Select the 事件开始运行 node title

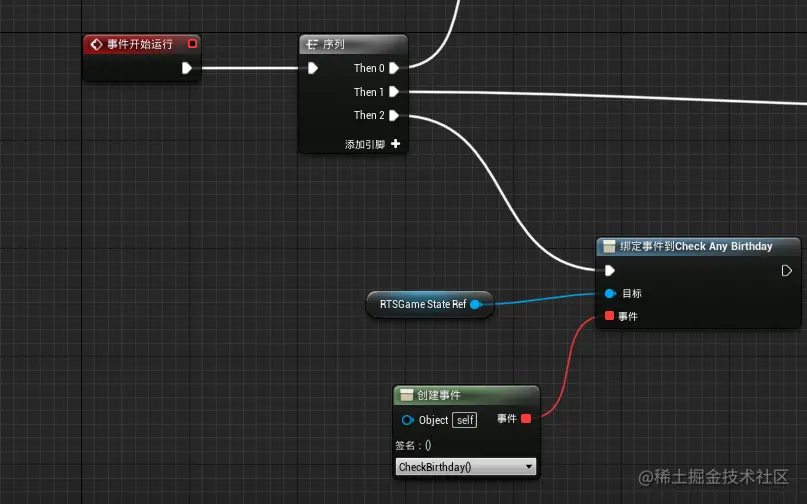140,45
